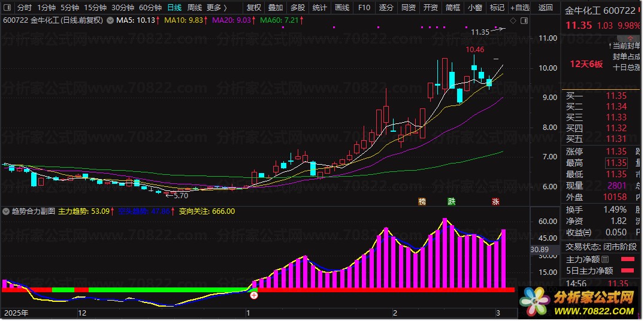Expand the 趋势合力副图 indicator settings
Image resolution: width=644 pixels, height=321 pixels.
pos(6,211)
